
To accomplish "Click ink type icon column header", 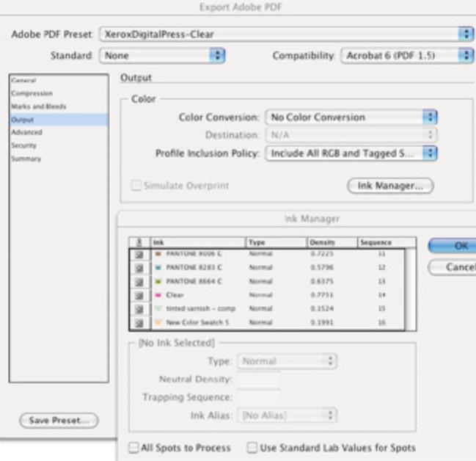I will pyautogui.click(x=139, y=242).
